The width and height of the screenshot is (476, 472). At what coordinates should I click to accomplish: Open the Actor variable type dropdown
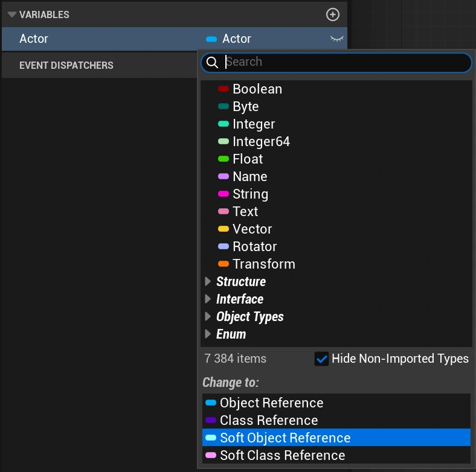[229, 39]
